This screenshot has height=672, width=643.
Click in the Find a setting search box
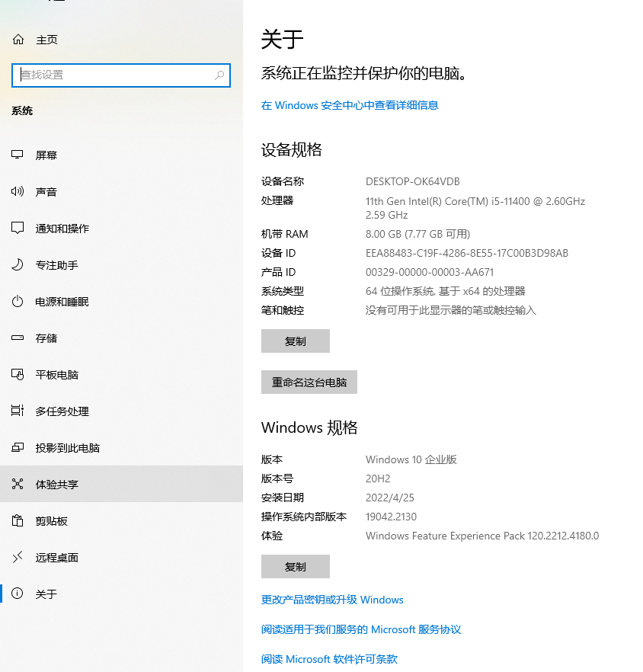(114, 75)
